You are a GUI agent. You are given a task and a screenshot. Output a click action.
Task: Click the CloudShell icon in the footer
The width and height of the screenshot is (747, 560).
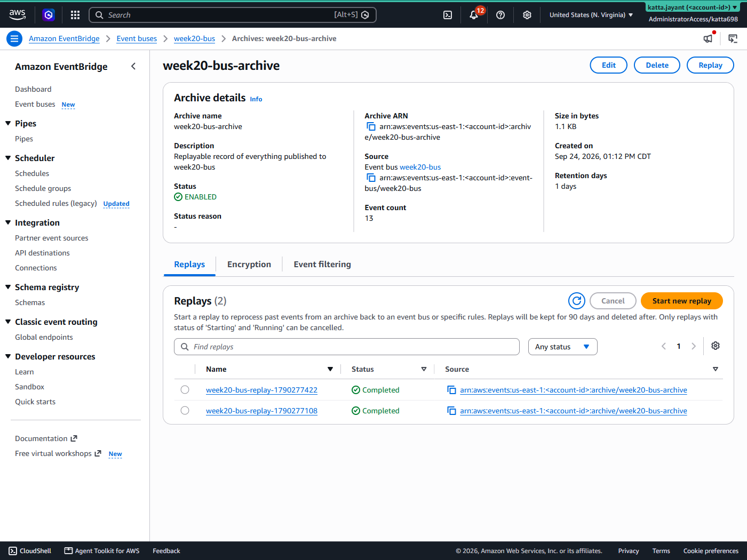click(13, 551)
